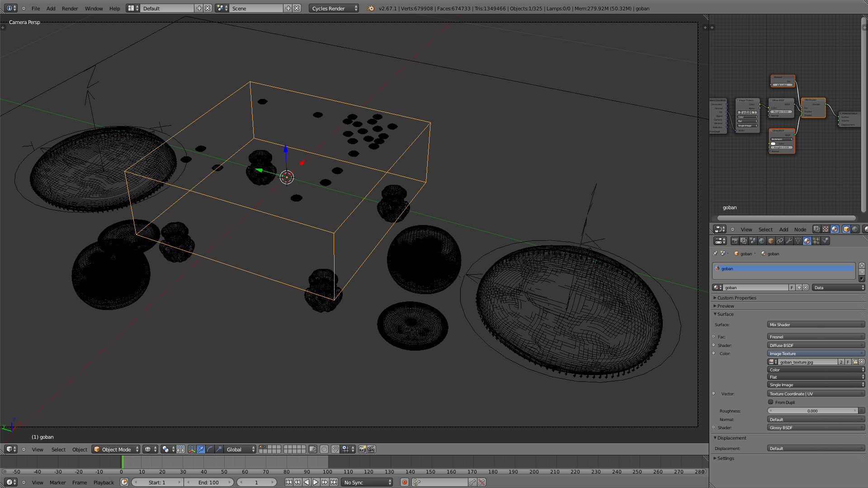This screenshot has width=868, height=488.
Task: Open the Object Data tab (triangle mesh icon)
Action: pyautogui.click(x=798, y=241)
